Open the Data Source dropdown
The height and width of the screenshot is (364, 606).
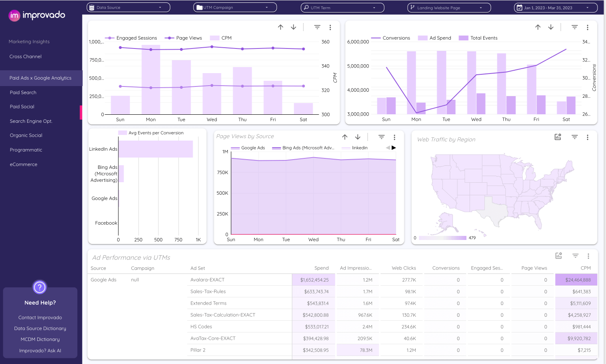(x=128, y=7)
